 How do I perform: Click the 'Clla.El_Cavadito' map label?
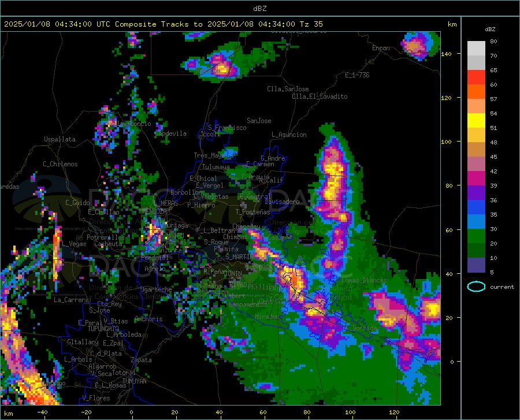(x=320, y=96)
